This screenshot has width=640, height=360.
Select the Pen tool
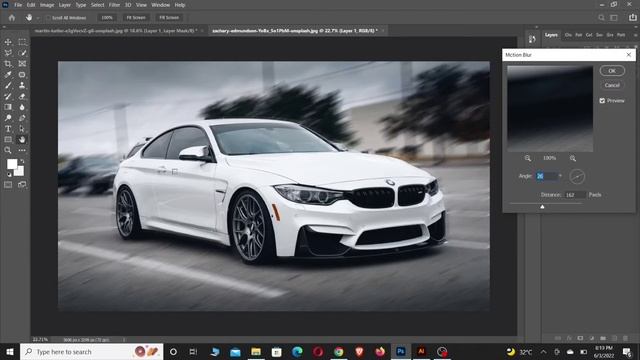click(22, 118)
